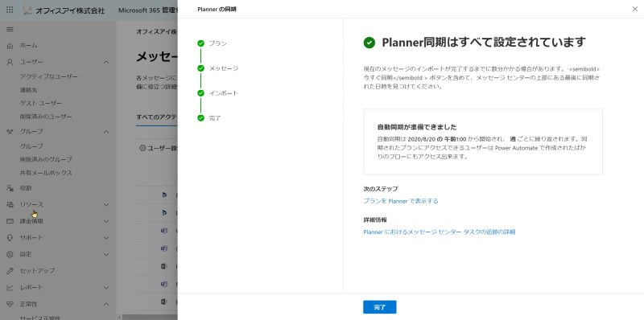Click the オフィスアイ株式会社 header name
Viewport: 644px width, 320px height.
click(x=70, y=10)
